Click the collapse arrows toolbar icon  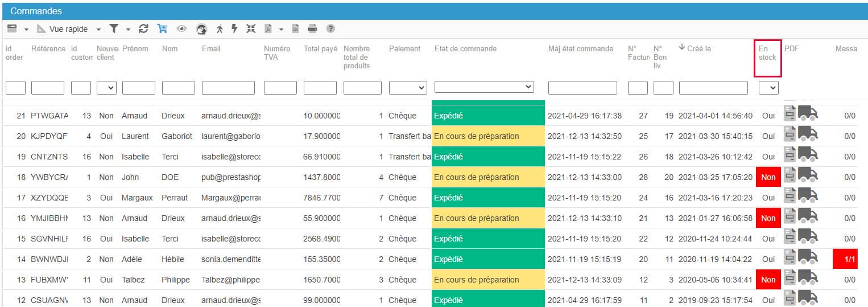point(251,28)
